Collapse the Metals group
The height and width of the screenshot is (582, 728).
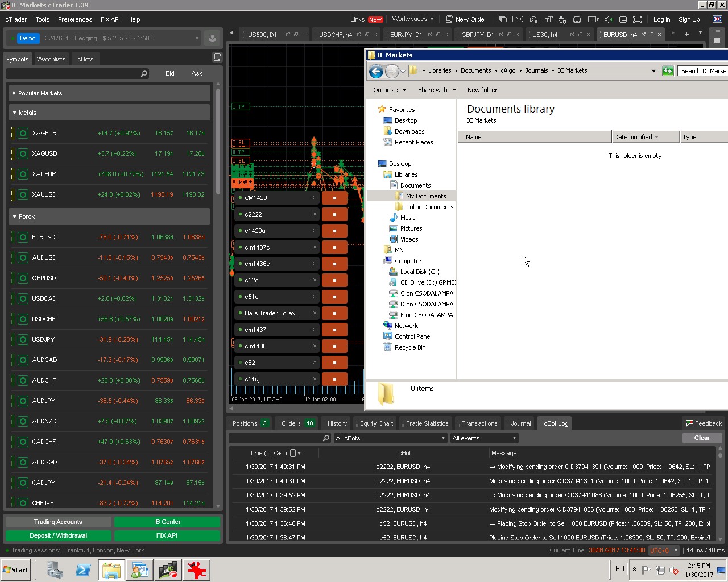pyautogui.click(x=109, y=113)
